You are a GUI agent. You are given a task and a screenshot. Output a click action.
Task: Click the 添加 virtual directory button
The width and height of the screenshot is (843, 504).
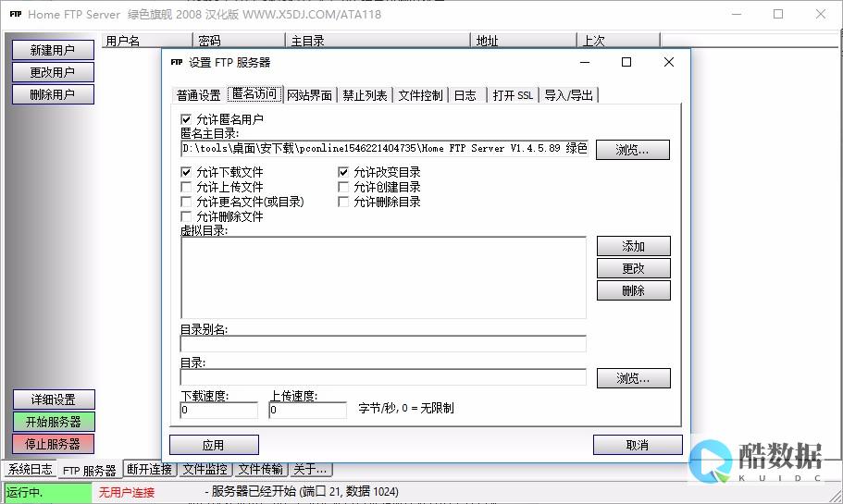633,246
